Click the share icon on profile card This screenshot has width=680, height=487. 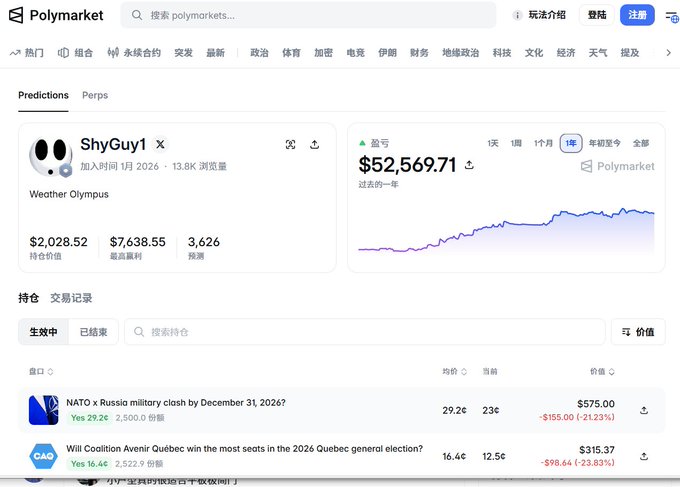[314, 144]
